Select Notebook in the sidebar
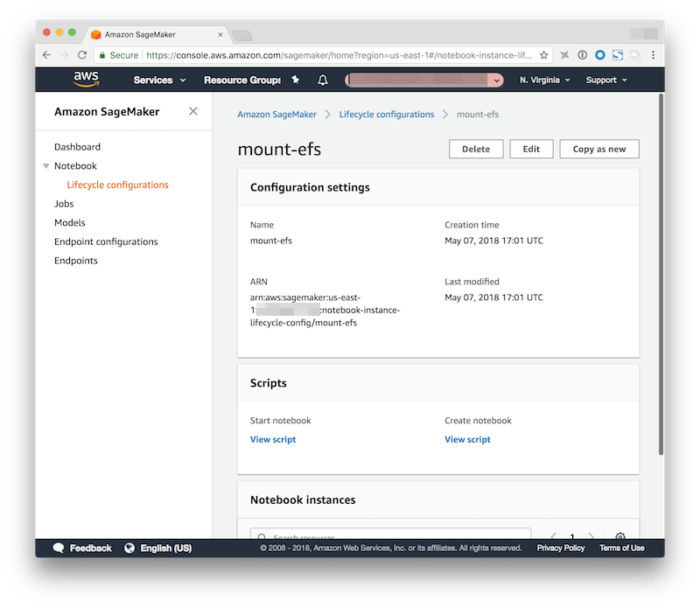The width and height of the screenshot is (700, 608). click(x=75, y=165)
